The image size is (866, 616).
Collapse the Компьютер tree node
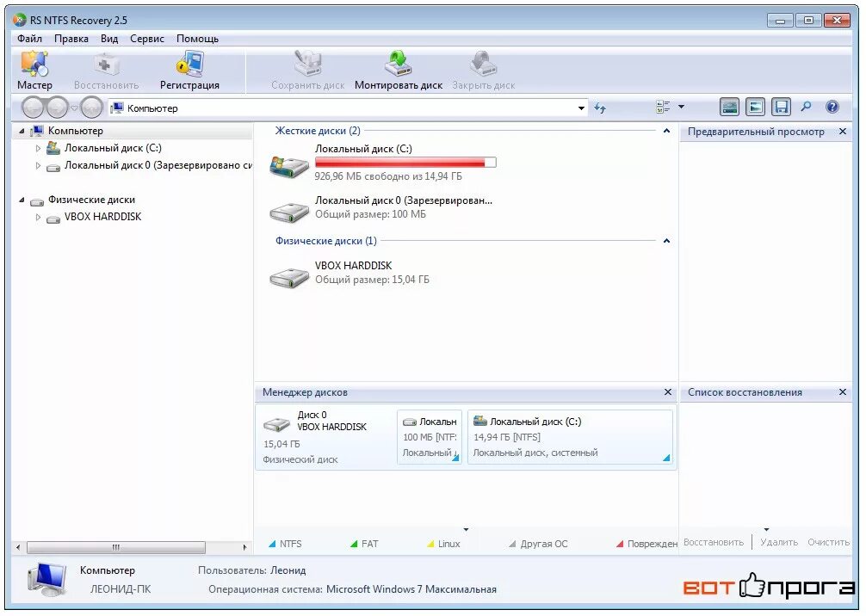tap(22, 132)
